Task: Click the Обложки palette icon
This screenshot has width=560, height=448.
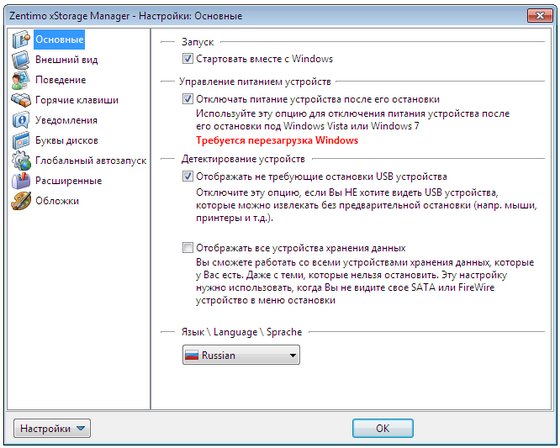Action: coord(21,200)
